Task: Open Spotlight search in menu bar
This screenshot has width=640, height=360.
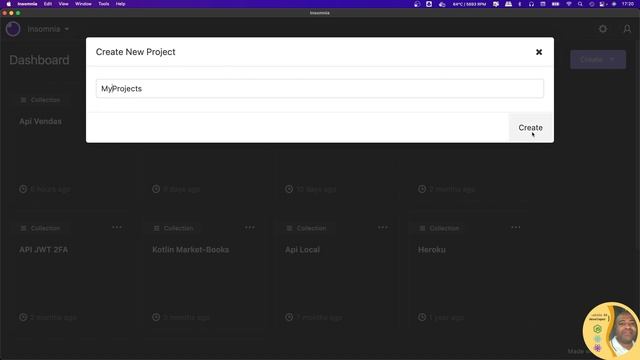Action: point(580,4)
